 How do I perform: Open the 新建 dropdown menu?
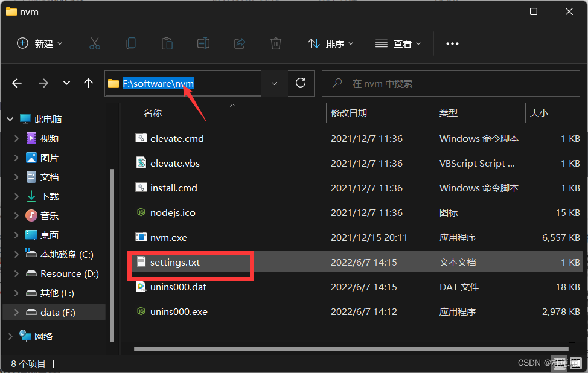39,43
